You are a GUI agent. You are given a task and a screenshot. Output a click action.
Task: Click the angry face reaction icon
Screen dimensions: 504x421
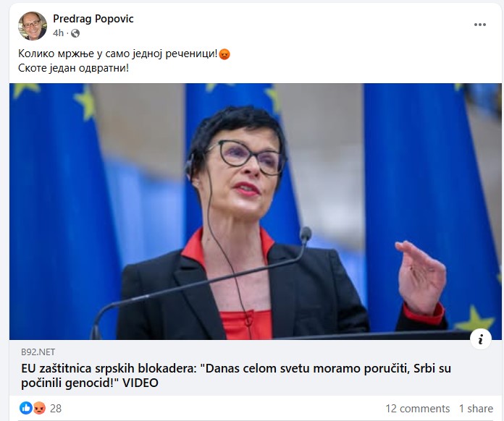39,408
